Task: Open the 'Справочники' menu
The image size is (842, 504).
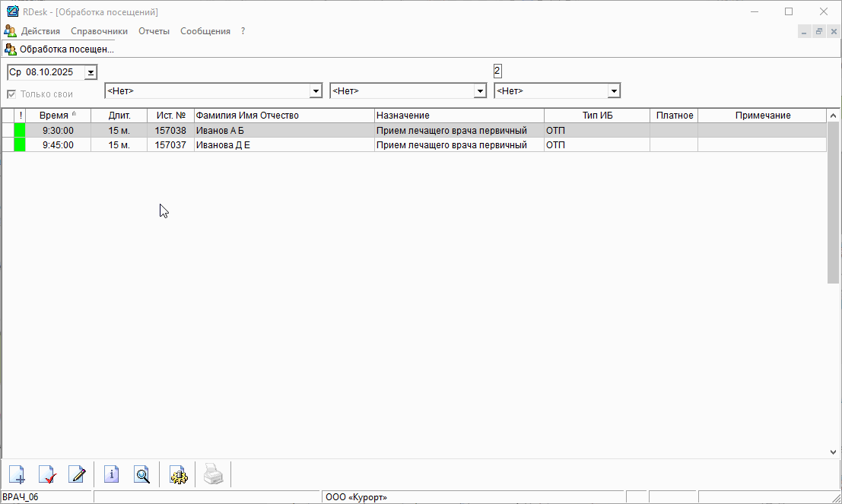Action: (99, 31)
